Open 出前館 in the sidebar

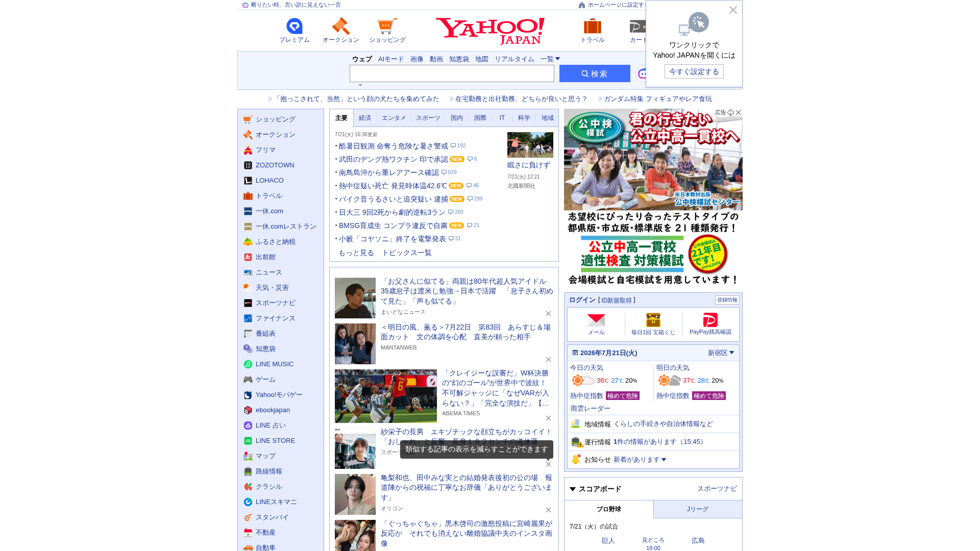point(265,257)
